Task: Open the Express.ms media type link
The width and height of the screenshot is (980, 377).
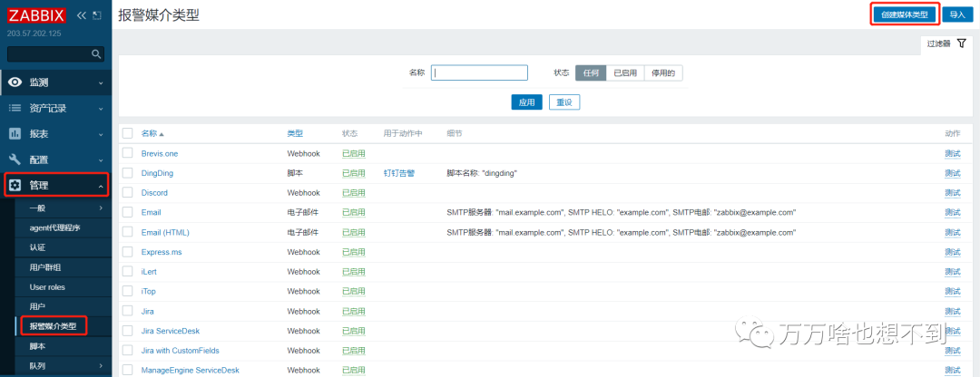Action: (162, 252)
